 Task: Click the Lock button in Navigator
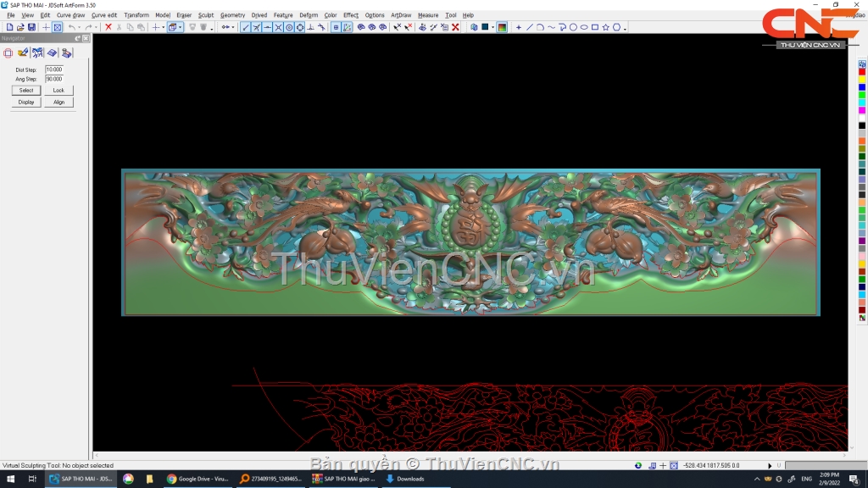(x=58, y=90)
